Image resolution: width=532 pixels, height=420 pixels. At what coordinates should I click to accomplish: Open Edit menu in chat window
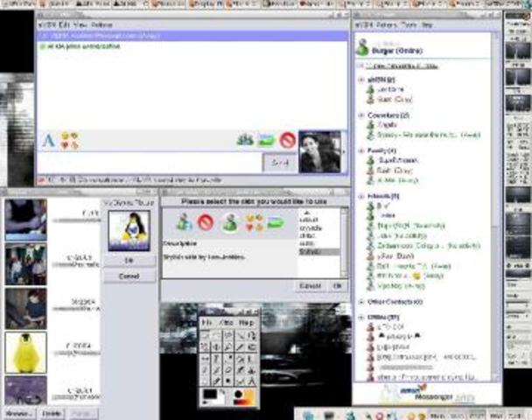coord(64,24)
